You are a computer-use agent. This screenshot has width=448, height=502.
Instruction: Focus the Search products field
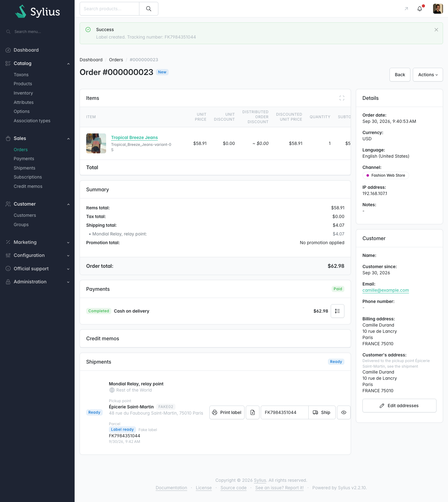point(110,9)
